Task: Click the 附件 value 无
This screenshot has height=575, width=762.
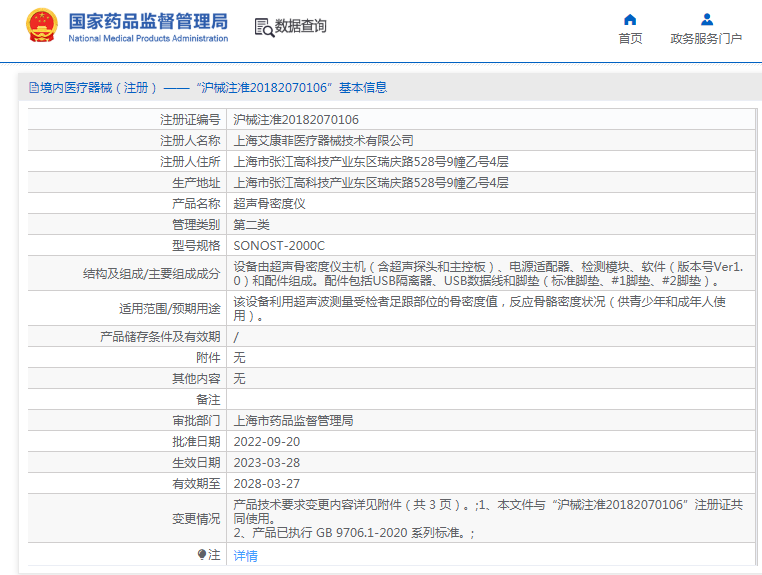Action: coord(239,358)
